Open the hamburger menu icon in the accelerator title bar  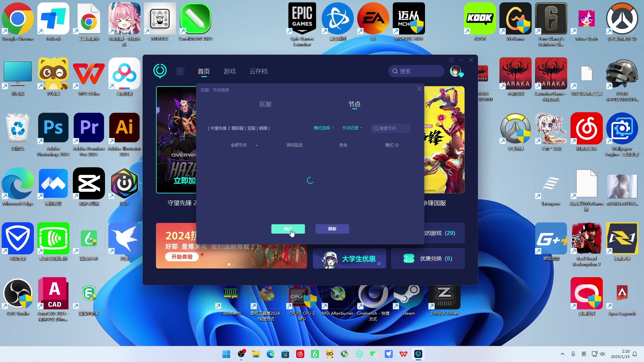(x=451, y=60)
